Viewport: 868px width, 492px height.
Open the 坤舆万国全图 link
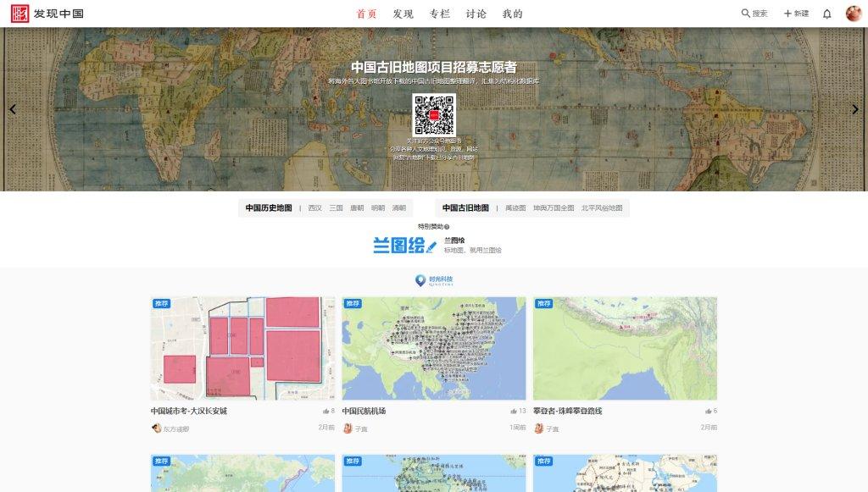click(554, 207)
